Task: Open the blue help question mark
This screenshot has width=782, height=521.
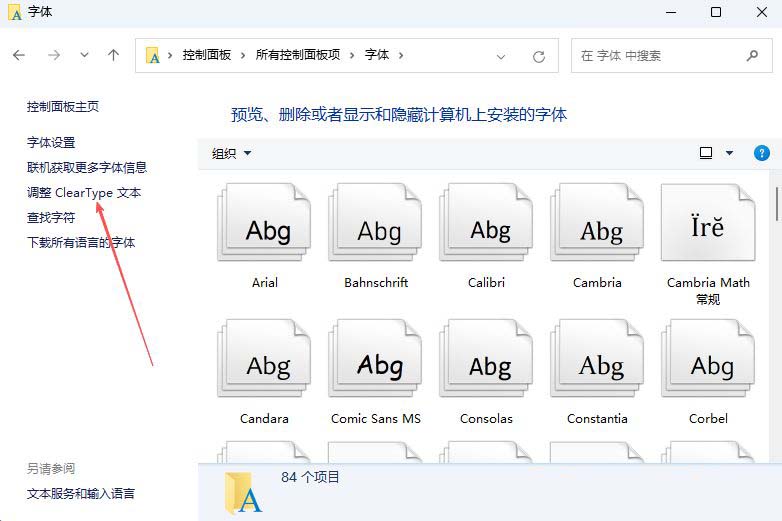Action: [762, 153]
